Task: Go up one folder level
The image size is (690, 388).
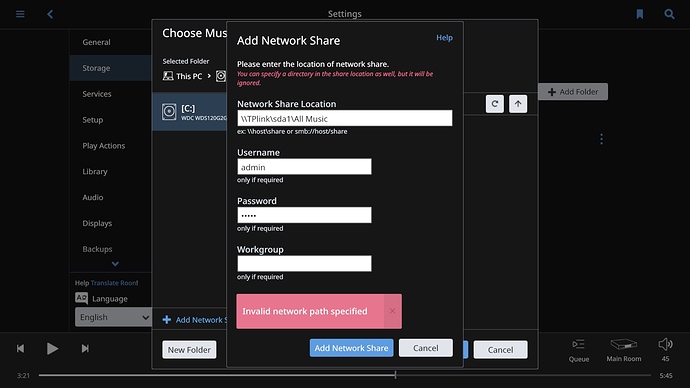Action: (518, 104)
